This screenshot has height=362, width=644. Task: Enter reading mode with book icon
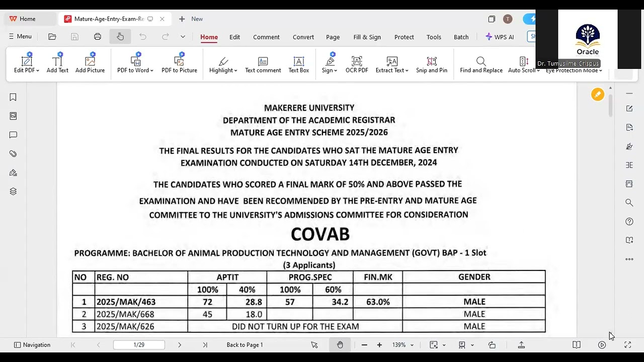pos(577,345)
